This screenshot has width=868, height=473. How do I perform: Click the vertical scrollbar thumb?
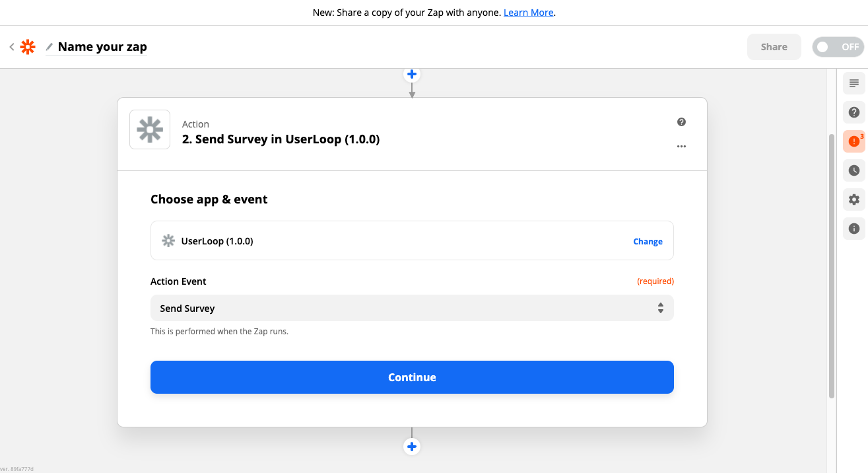[x=832, y=266]
